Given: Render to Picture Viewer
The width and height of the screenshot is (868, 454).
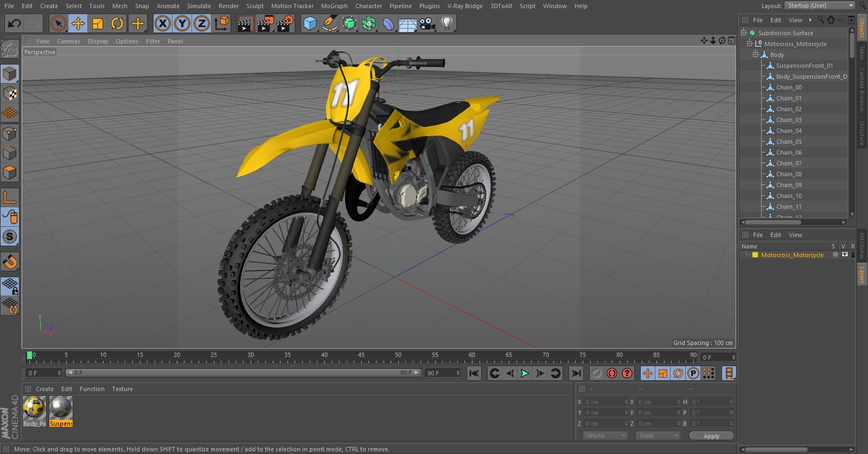Looking at the screenshot, I should 265,23.
